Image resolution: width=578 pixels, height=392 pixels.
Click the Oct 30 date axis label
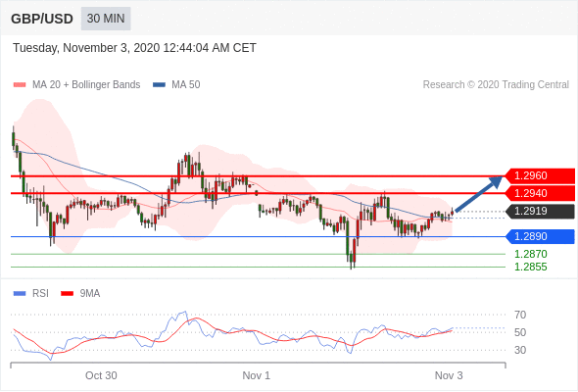point(101,375)
